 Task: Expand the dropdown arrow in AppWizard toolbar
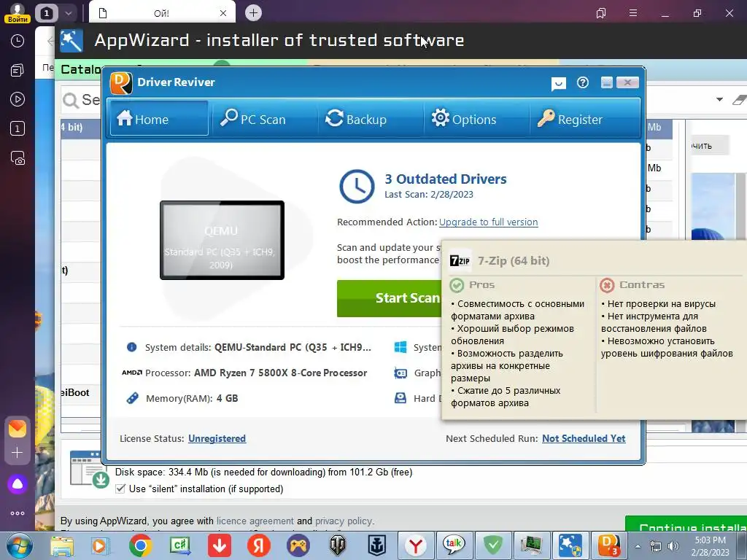click(x=719, y=99)
